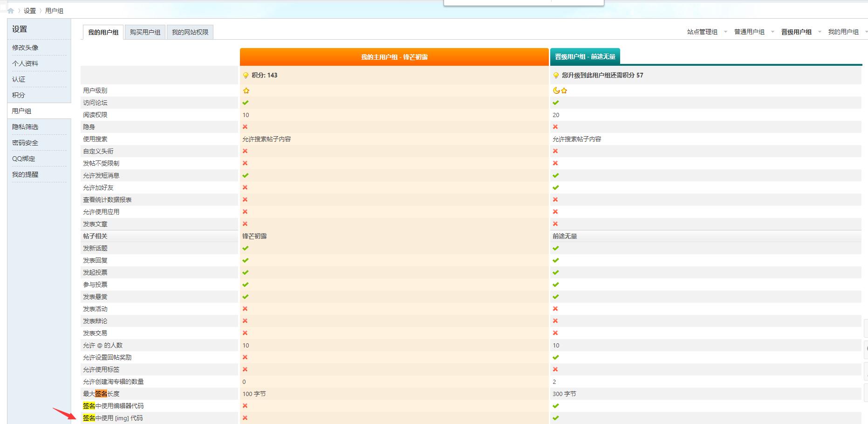Screen dimensions: 868x424
Task: Click the 查看统计数据报表 cross under 前途无量
Action: click(555, 200)
